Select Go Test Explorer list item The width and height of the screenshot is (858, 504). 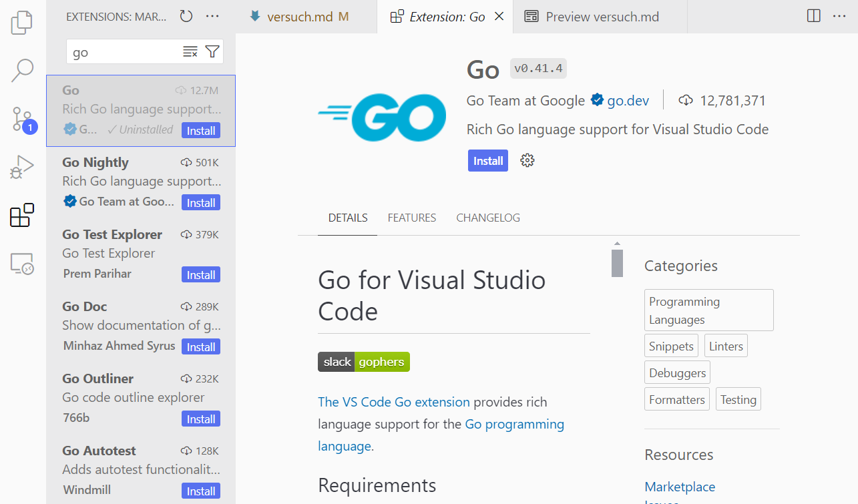(141, 255)
